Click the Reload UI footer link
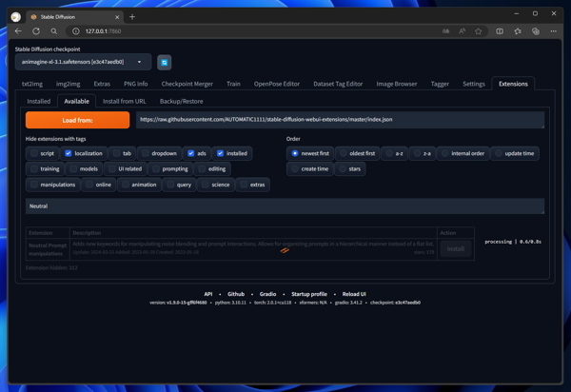Viewport: 571px width, 392px height. 354,294
